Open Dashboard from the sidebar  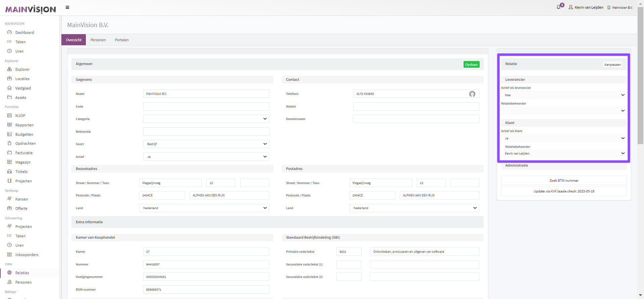24,33
